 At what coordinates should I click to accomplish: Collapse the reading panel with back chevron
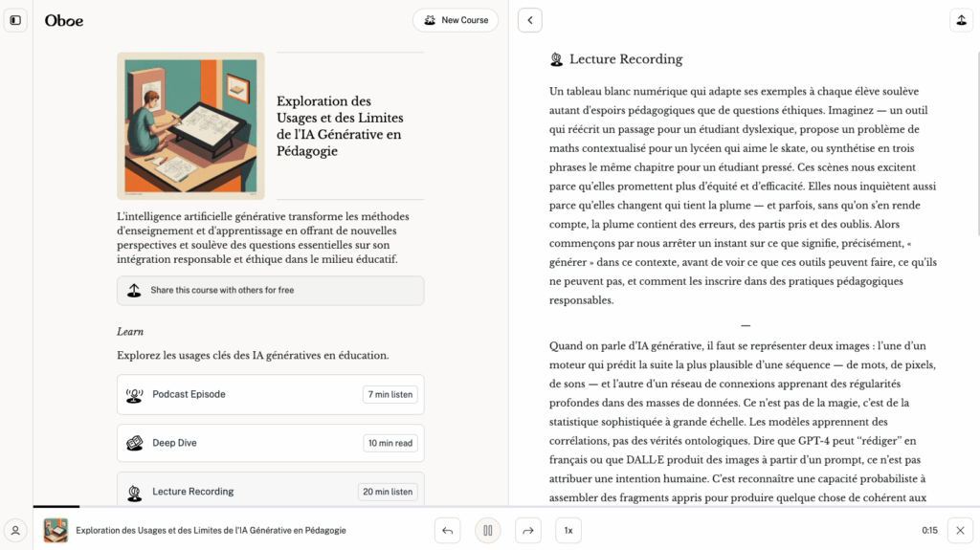tap(530, 20)
